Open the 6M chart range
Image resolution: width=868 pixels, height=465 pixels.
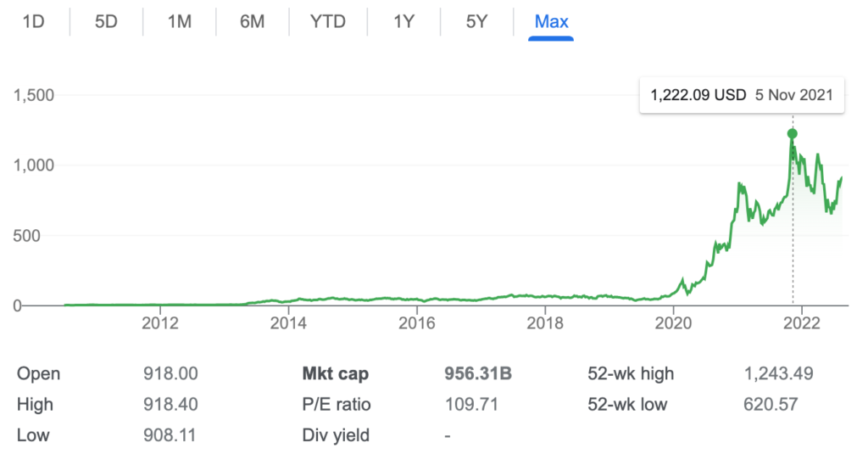point(253,21)
